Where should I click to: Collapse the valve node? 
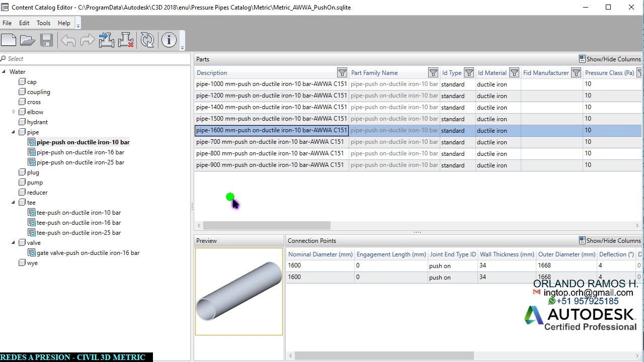[x=14, y=243]
